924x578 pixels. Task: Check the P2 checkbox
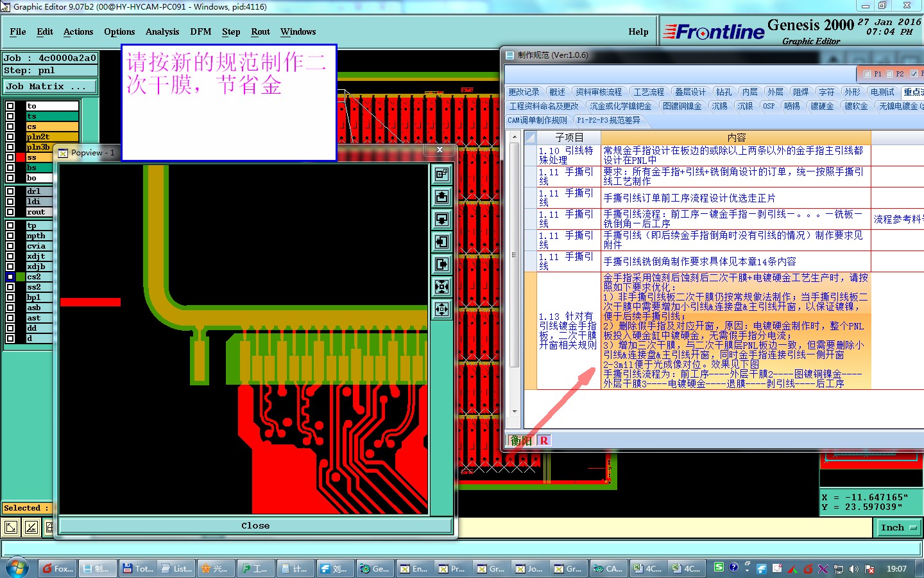point(889,74)
